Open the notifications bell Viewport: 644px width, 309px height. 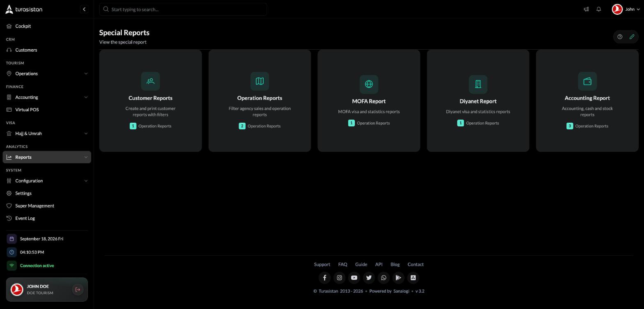(x=598, y=9)
